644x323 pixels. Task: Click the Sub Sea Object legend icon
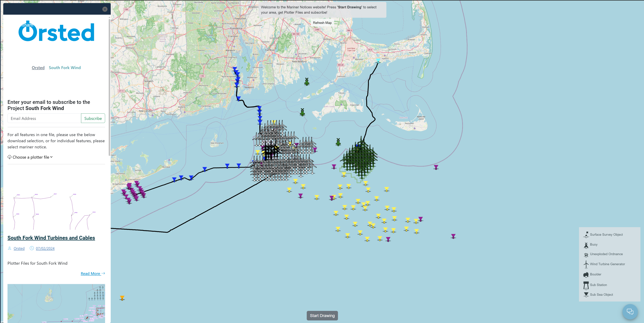coord(586,295)
